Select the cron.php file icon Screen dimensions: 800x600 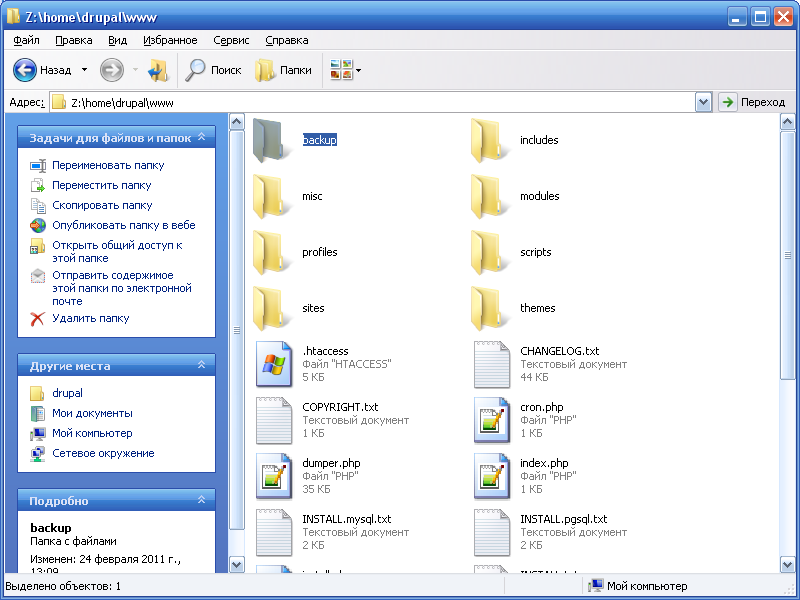point(492,420)
